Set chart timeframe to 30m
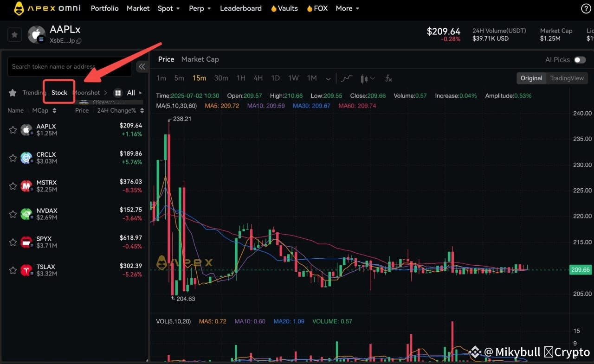 221,78
